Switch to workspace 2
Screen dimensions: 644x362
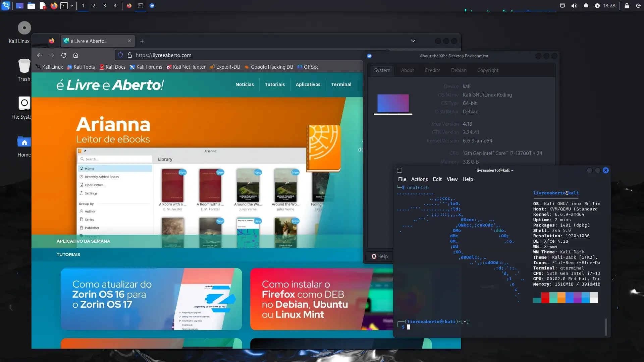(x=94, y=6)
